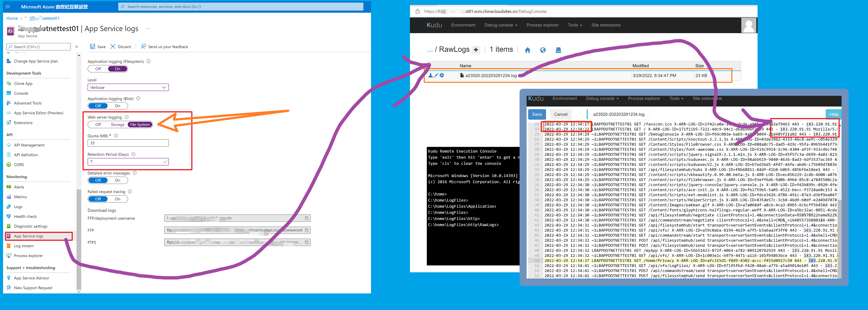The width and height of the screenshot is (868, 310).
Task: Click the blue Save button in log editor
Action: 536,114
